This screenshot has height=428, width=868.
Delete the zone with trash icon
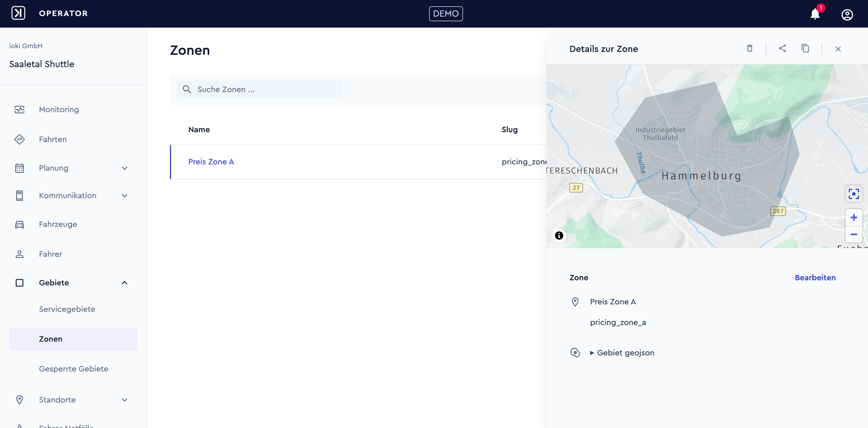(750, 48)
